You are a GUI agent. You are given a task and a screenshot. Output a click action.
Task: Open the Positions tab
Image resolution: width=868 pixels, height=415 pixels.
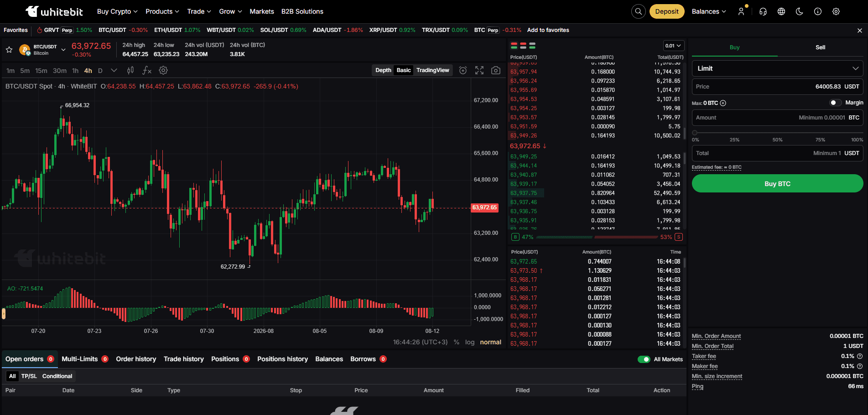point(230,359)
